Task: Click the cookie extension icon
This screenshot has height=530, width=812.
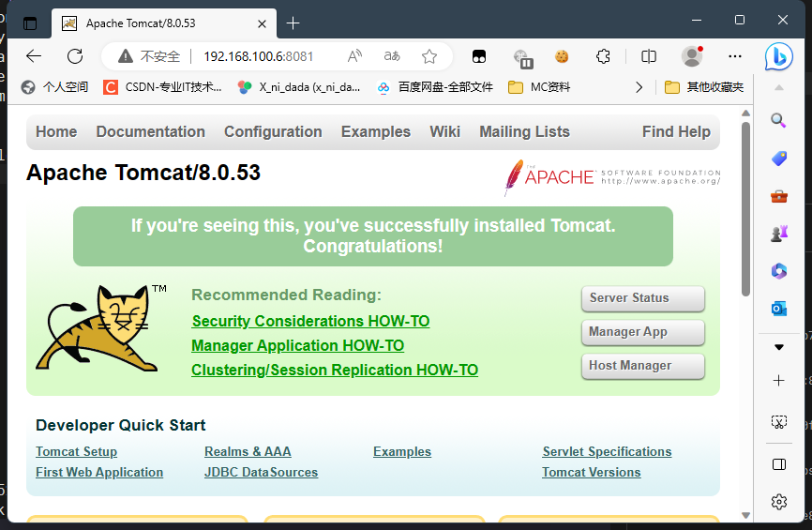Action: (x=562, y=56)
